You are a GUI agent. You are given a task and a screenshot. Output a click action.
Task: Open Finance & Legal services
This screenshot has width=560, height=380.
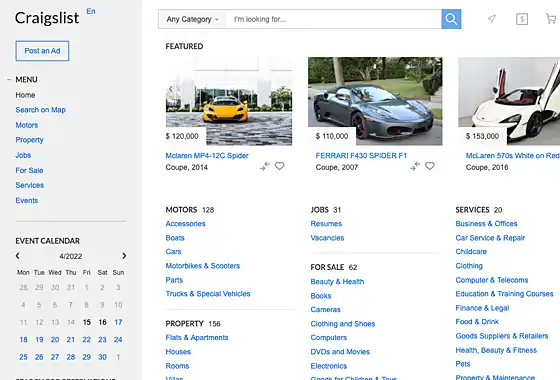click(482, 308)
